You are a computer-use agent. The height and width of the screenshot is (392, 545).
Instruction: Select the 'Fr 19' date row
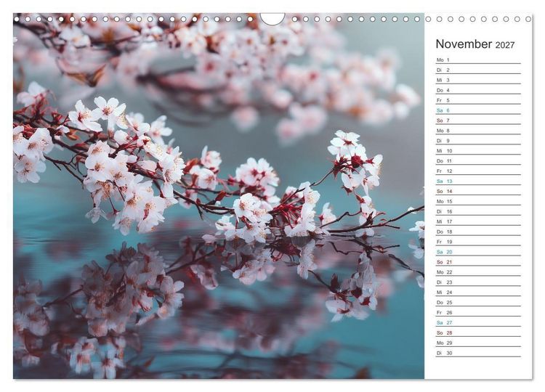coord(478,242)
